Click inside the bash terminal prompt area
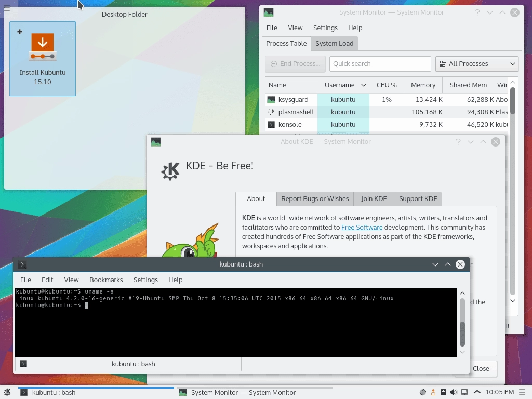This screenshot has height=399, width=532. (236, 322)
